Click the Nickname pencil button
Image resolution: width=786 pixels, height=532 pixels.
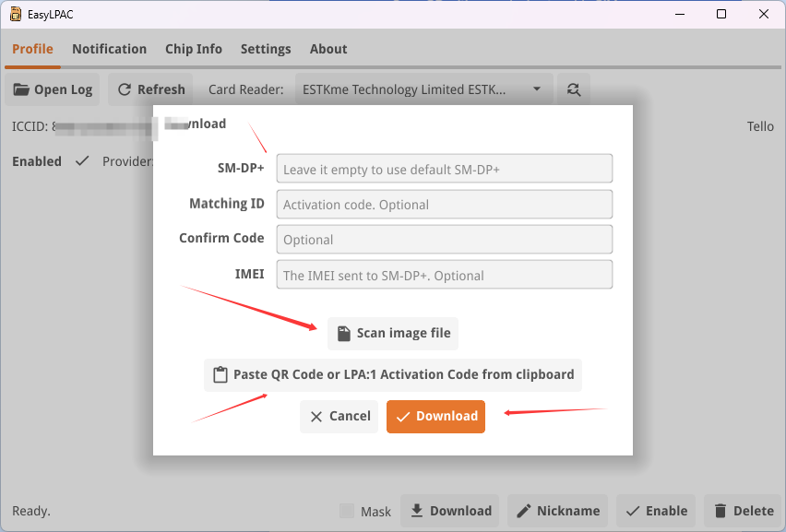557,511
